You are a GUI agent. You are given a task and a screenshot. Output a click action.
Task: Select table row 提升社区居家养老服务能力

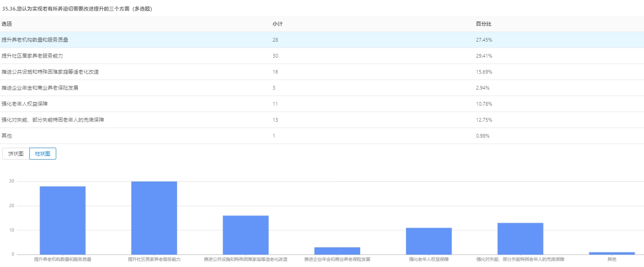click(32, 56)
